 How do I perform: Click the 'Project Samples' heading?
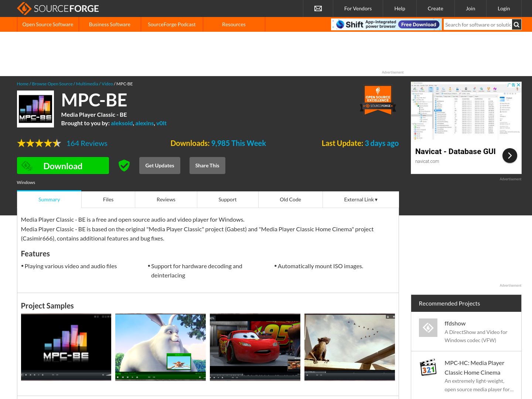pyautogui.click(x=47, y=306)
